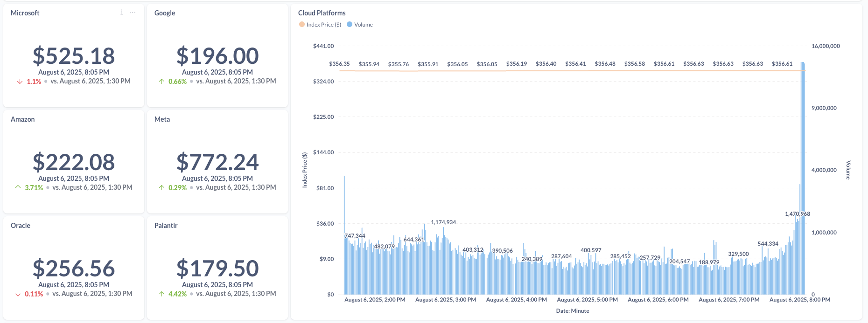
Task: Click the $356.35 index price data label
Action: pos(339,64)
